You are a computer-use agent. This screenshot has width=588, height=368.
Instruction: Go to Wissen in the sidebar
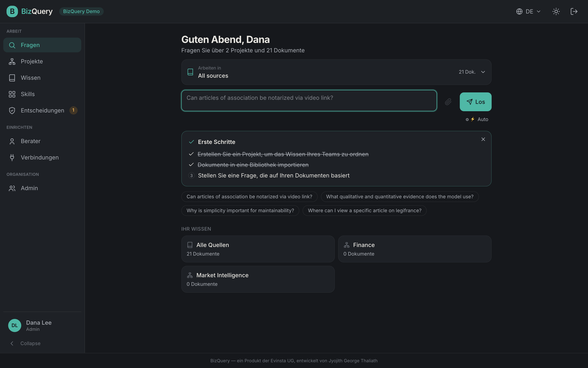tap(42, 78)
